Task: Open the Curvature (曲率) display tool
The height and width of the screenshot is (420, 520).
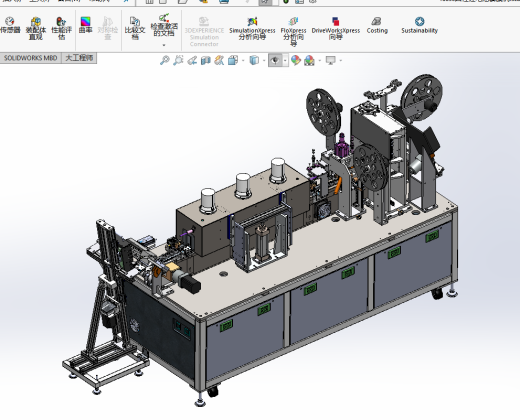Action: [x=86, y=25]
